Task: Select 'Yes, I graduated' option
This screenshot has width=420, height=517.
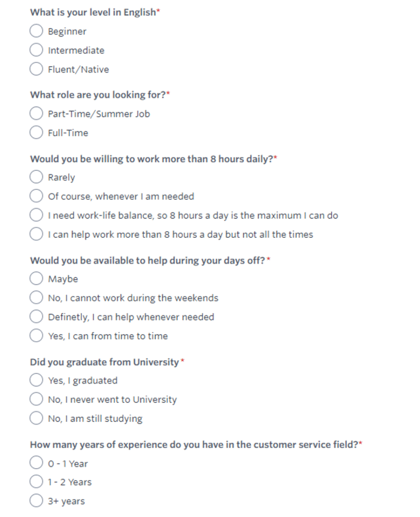Action: [36, 380]
